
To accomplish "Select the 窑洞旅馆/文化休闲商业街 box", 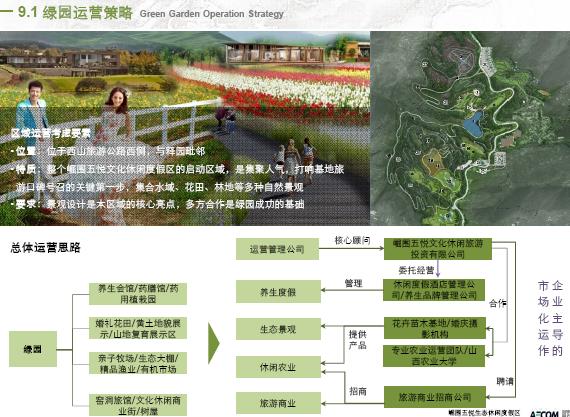I will [138, 405].
